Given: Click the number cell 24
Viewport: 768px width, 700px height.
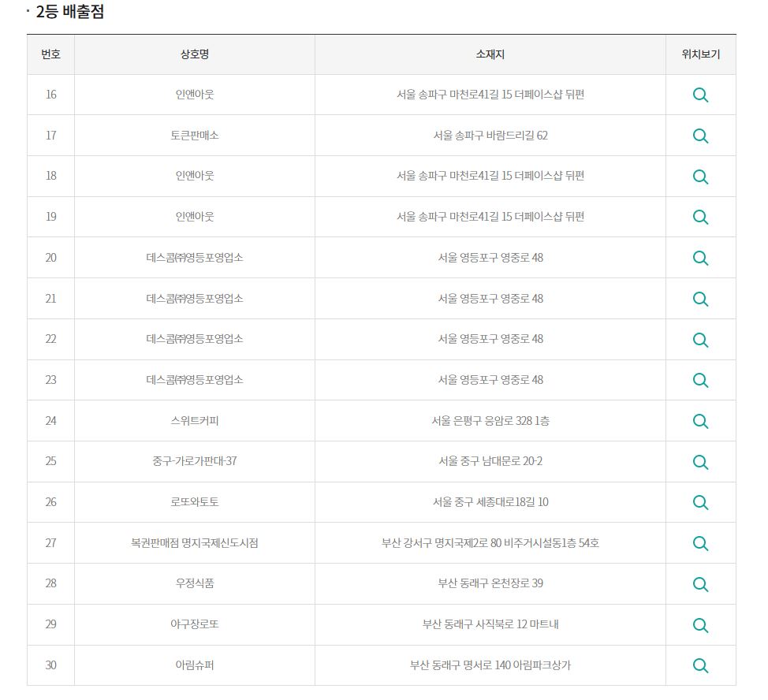Looking at the screenshot, I should [51, 420].
